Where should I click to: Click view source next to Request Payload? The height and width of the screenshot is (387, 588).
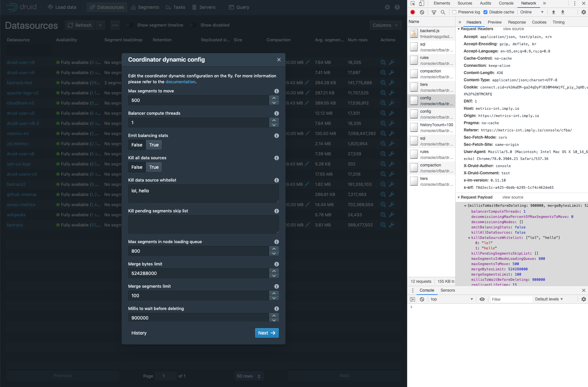pos(513,197)
